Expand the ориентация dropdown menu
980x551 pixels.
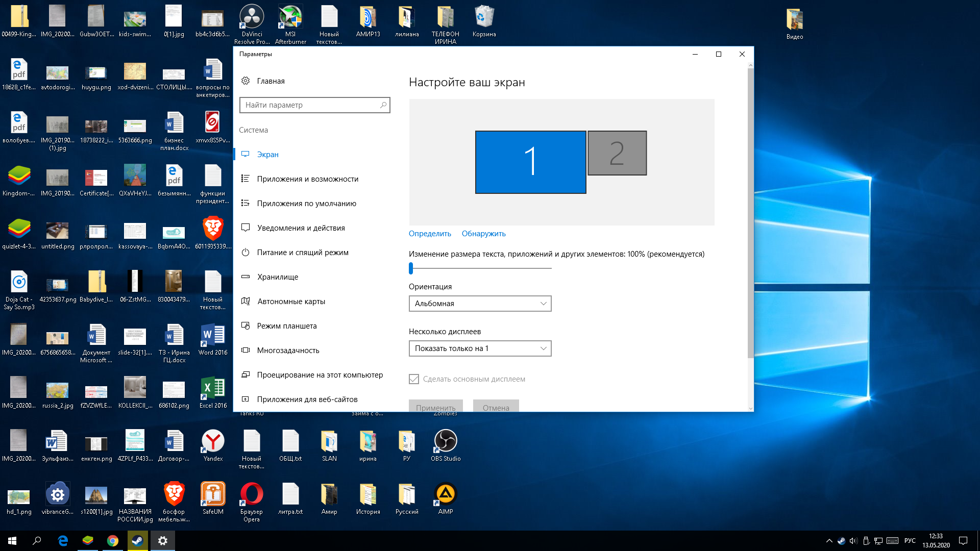point(480,304)
